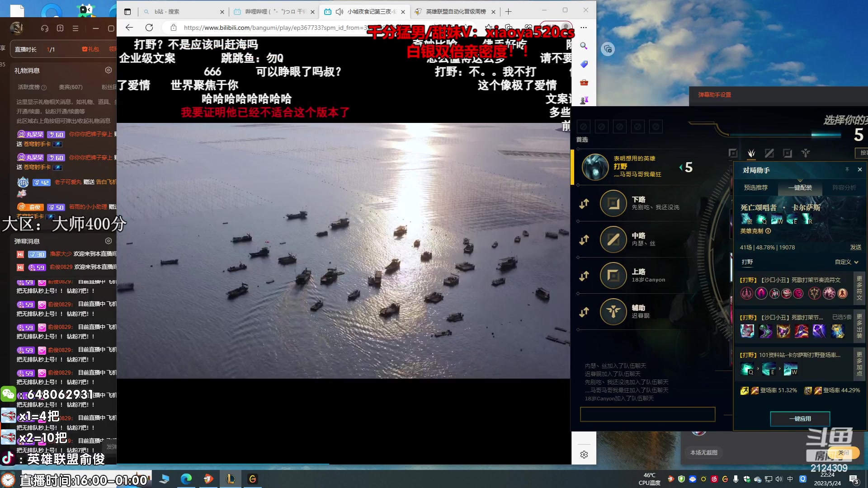Image resolution: width=868 pixels, height=488 pixels.
Task: Open the sidebar search icon
Action: pos(584,46)
